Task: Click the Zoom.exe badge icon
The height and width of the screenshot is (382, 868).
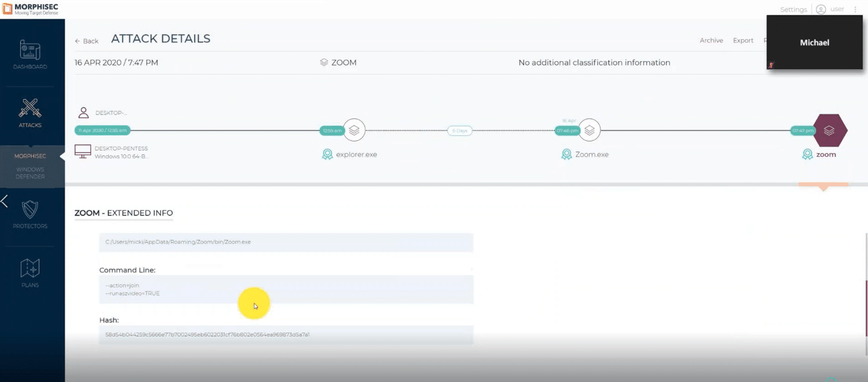Action: 566,154
